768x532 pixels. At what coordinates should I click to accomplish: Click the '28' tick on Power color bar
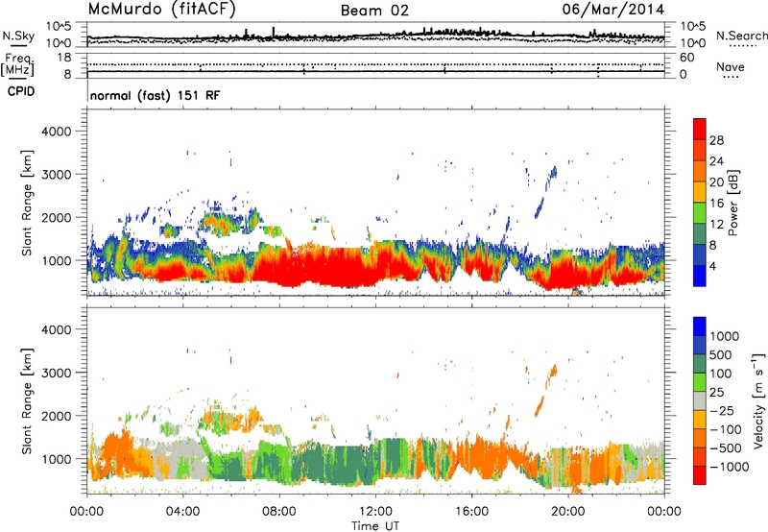tap(716, 140)
